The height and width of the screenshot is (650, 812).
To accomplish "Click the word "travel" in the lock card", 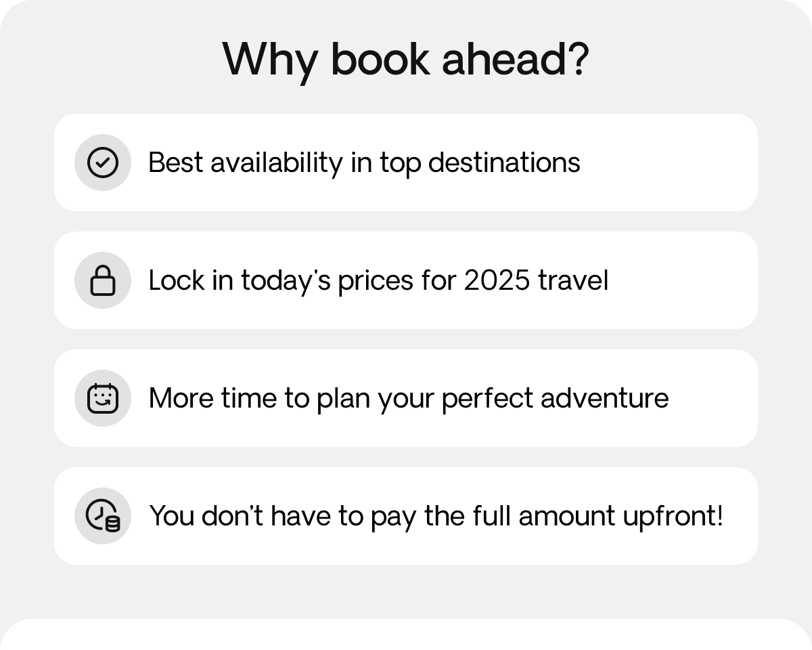I will point(573,281).
